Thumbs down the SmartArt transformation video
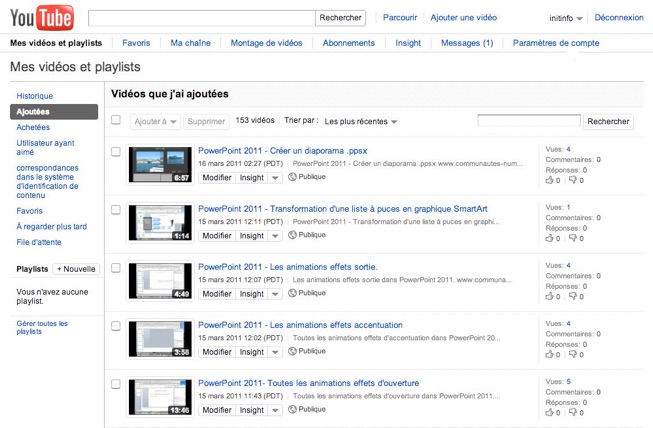 pyautogui.click(x=573, y=238)
